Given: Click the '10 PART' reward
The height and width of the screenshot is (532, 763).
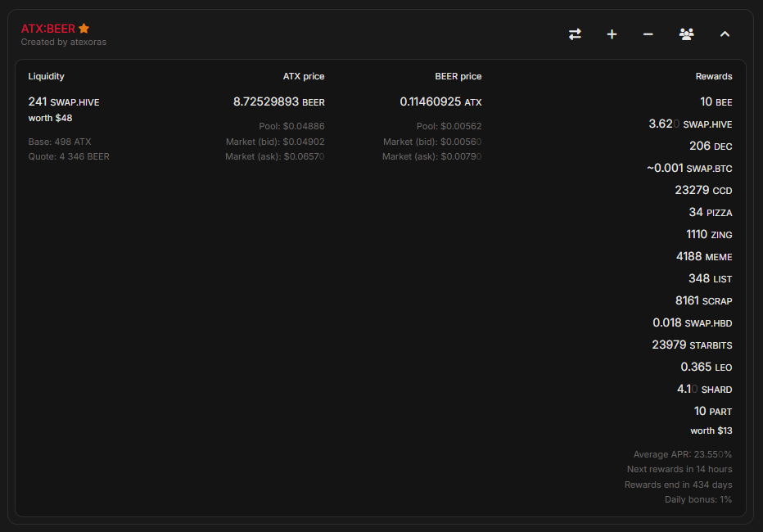Looking at the screenshot, I should (x=713, y=412).
